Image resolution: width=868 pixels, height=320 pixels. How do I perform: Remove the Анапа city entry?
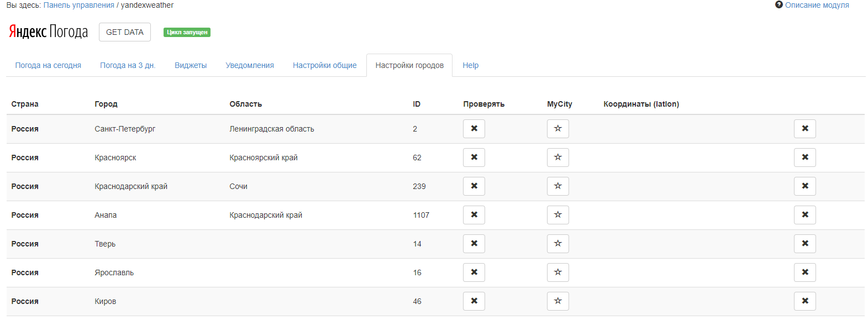(x=804, y=215)
